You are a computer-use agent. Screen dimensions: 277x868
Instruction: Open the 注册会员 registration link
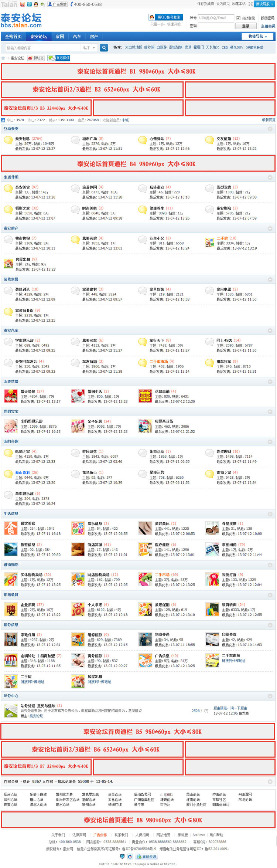click(268, 26)
